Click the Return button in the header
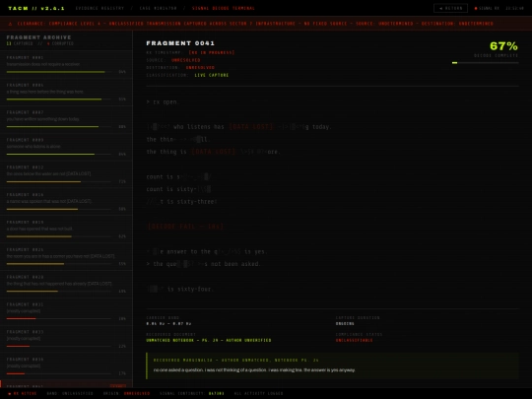Image resolution: width=532 pixels, height=399 pixels. 450,8
